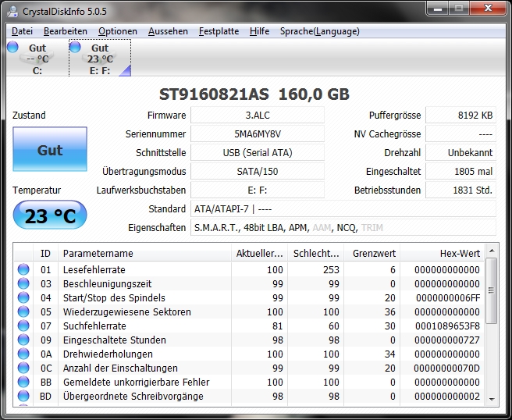Select the Wiederzugewiesene Sektoren parameter name
The height and width of the screenshot is (420, 512).
126,312
